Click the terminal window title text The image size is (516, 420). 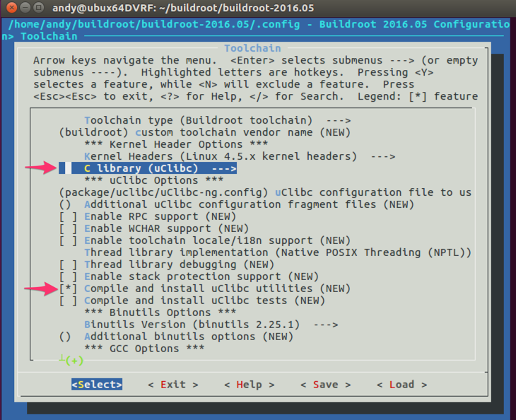[x=183, y=8]
